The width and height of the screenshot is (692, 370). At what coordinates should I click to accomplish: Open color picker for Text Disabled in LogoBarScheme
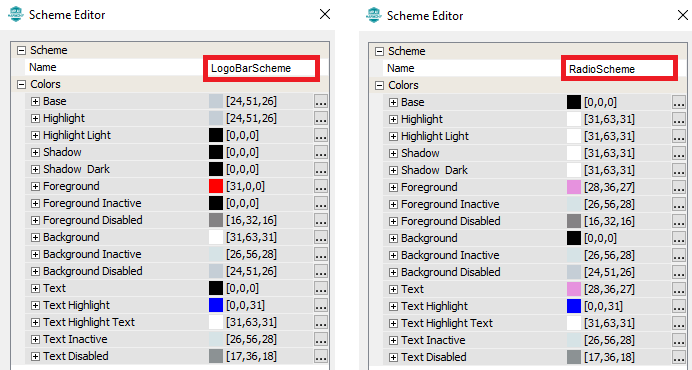pyautogui.click(x=321, y=356)
